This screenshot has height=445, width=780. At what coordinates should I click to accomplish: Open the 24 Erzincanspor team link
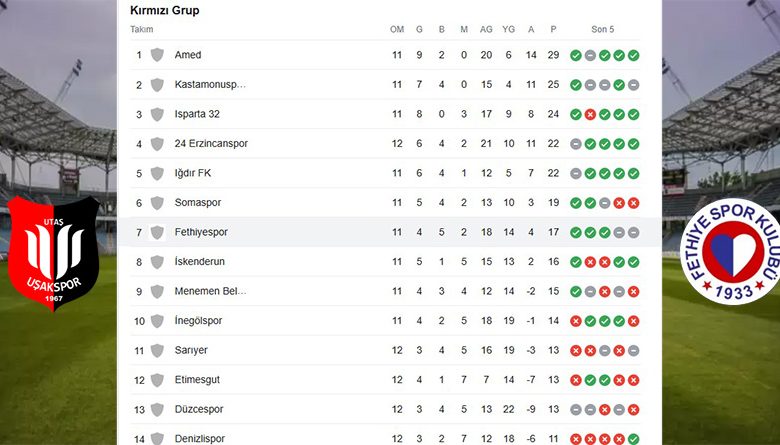click(210, 144)
